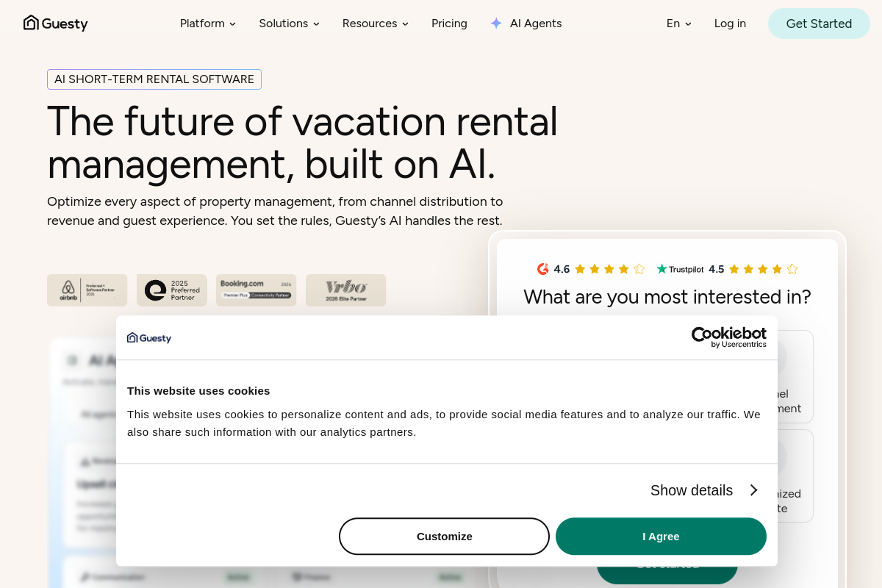This screenshot has height=588, width=882.
Task: Click the Trustpilot logo beside 4.5 rating
Action: point(680,269)
